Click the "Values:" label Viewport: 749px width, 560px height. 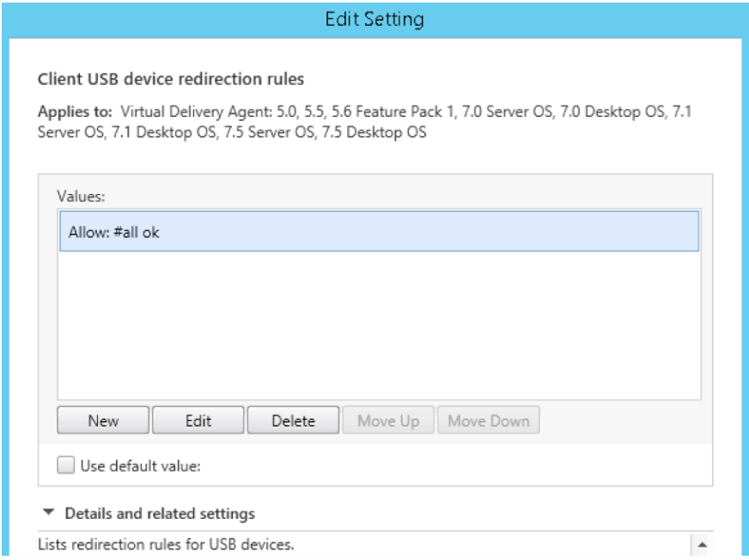(81, 196)
